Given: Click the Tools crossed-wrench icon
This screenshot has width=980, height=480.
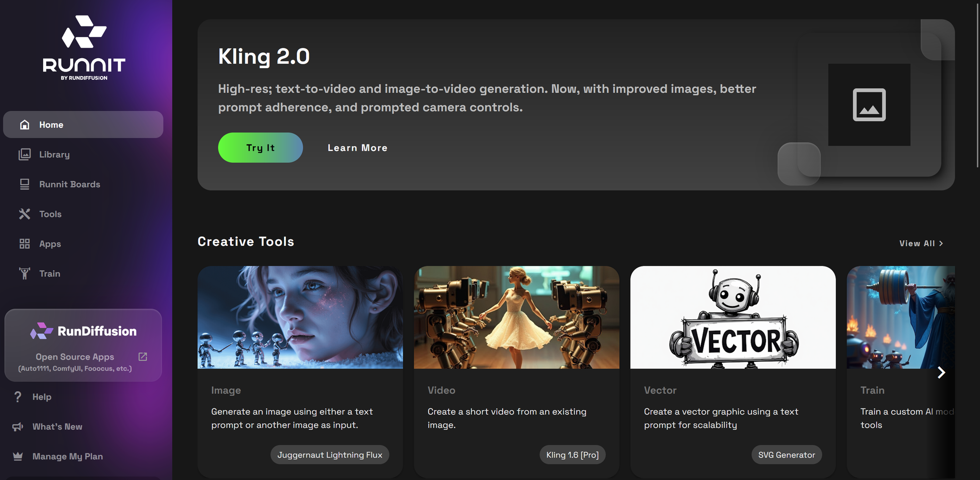Looking at the screenshot, I should coord(24,214).
